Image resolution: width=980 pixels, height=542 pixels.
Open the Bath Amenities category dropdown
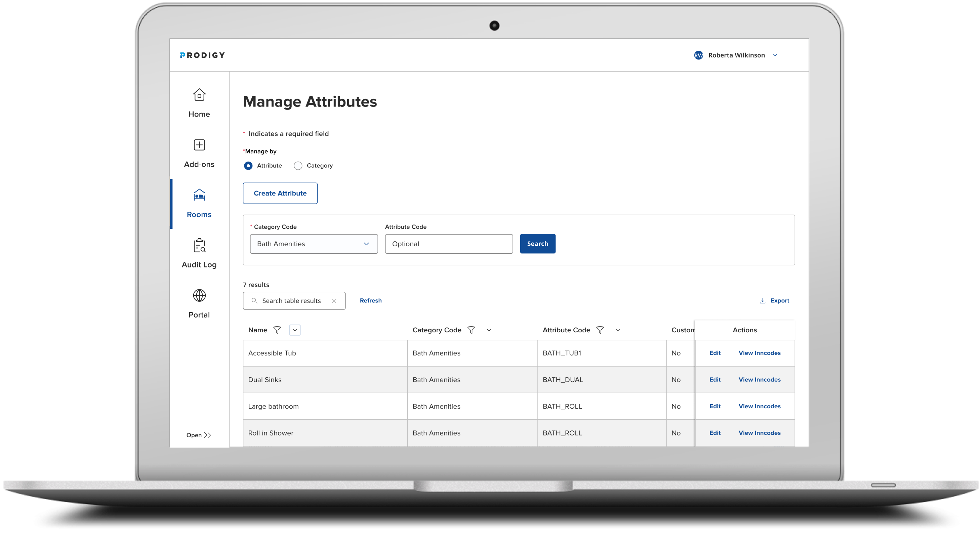[314, 244]
